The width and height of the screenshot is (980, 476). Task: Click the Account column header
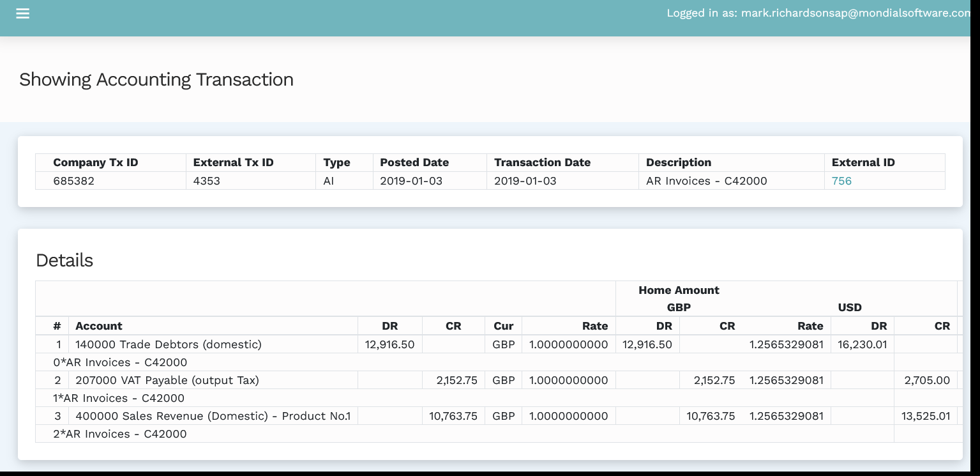click(x=98, y=326)
